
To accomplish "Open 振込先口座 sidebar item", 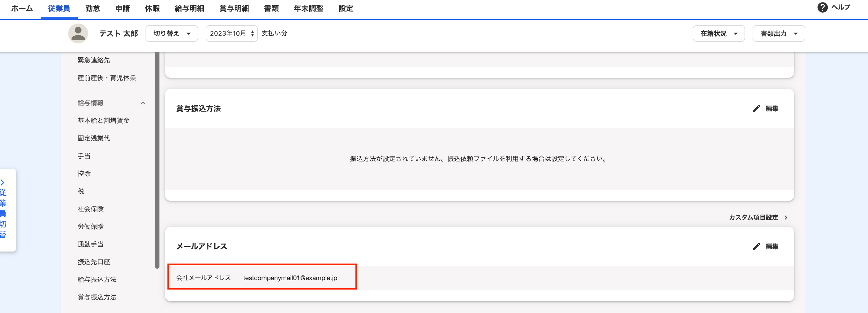I will pyautogui.click(x=94, y=262).
